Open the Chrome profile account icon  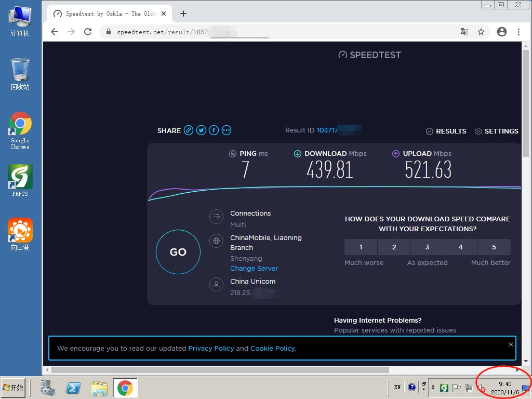coord(502,32)
